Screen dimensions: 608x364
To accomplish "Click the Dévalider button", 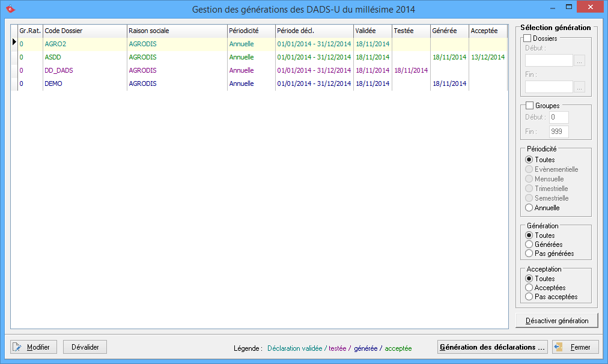I will point(85,347).
